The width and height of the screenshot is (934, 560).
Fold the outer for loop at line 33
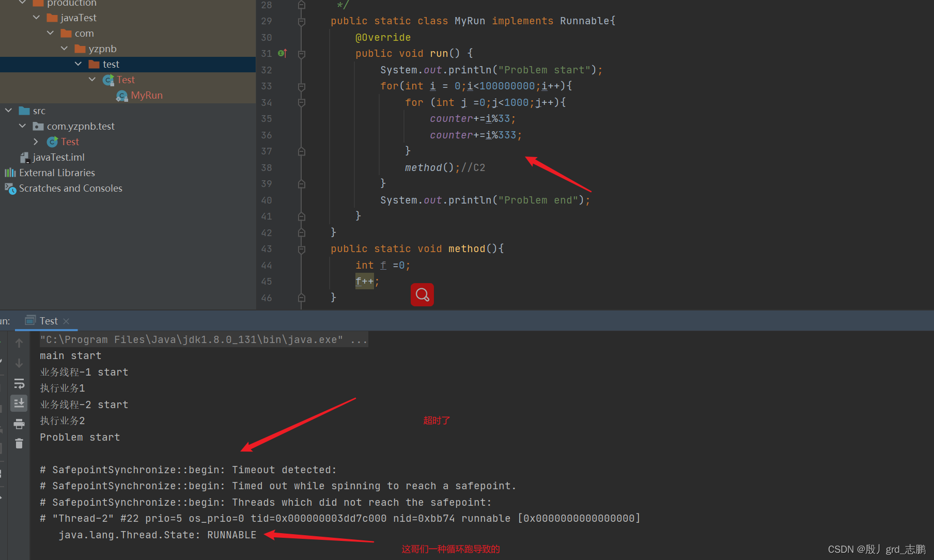tap(302, 86)
